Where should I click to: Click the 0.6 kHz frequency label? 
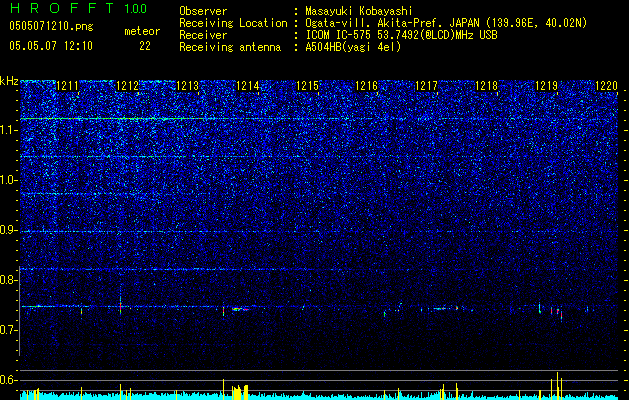pos(9,380)
